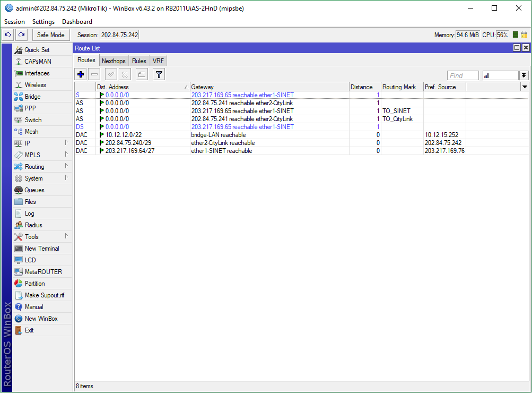
Task: Switch to the Nexthops tab
Action: coord(114,61)
